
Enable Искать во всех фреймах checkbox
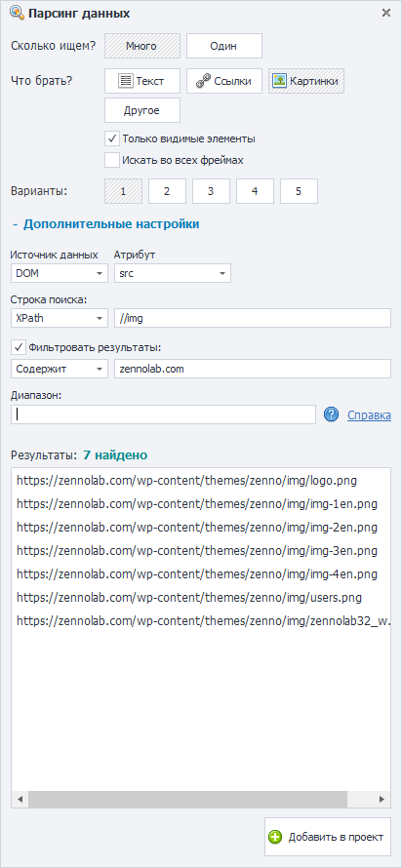(x=112, y=160)
